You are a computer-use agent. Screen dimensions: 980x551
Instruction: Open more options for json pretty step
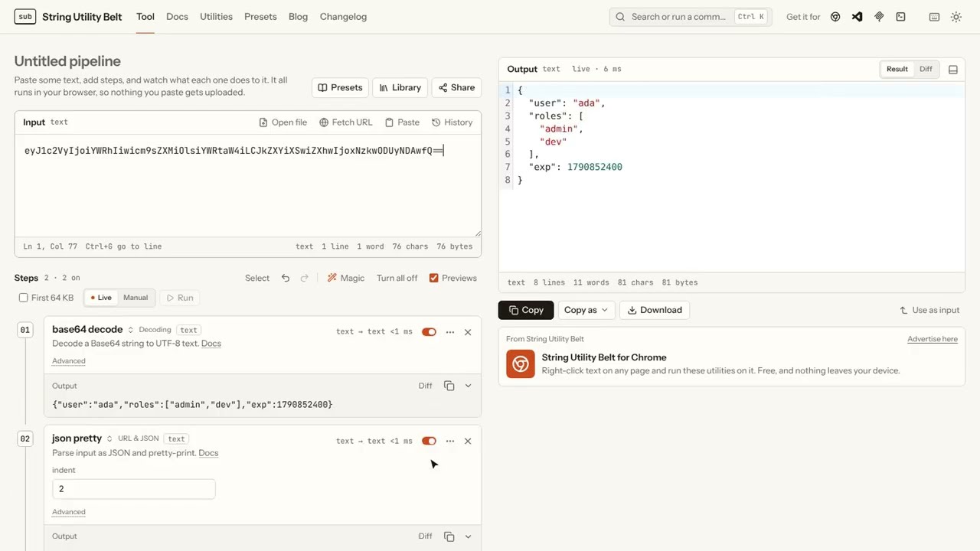pyautogui.click(x=450, y=441)
